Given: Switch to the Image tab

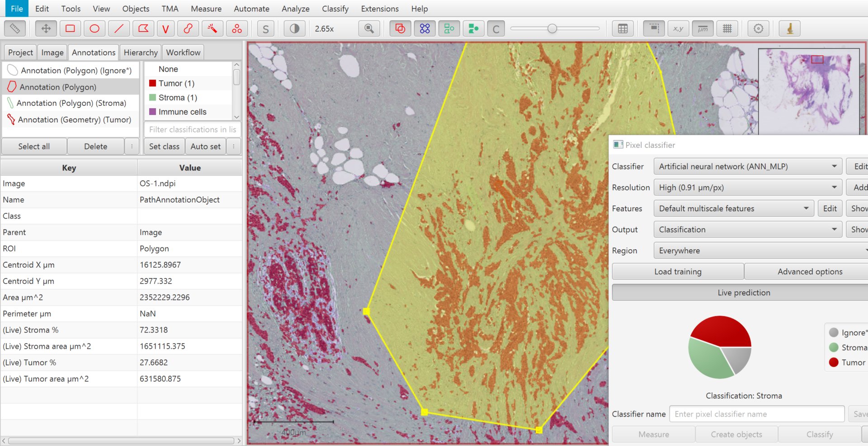Looking at the screenshot, I should point(52,52).
